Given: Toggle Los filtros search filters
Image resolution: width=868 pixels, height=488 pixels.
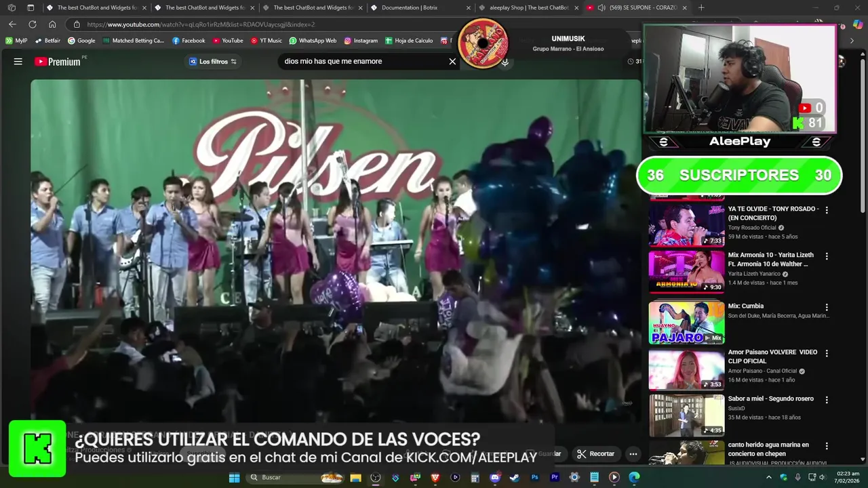Looking at the screenshot, I should [x=213, y=62].
